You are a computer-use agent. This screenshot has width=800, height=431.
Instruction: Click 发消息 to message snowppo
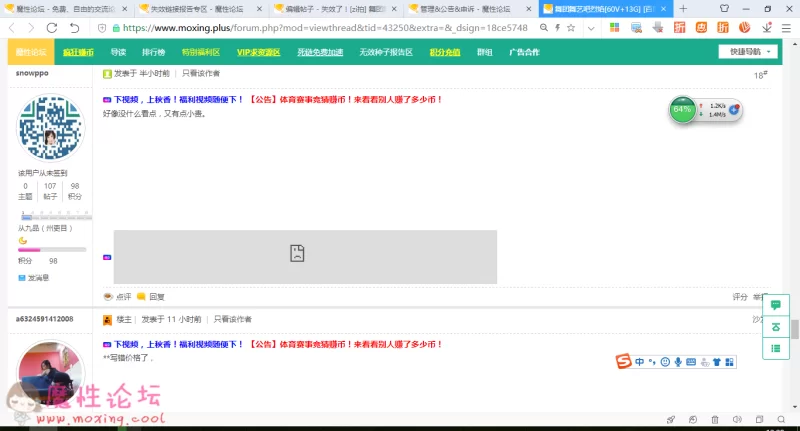click(x=38, y=277)
